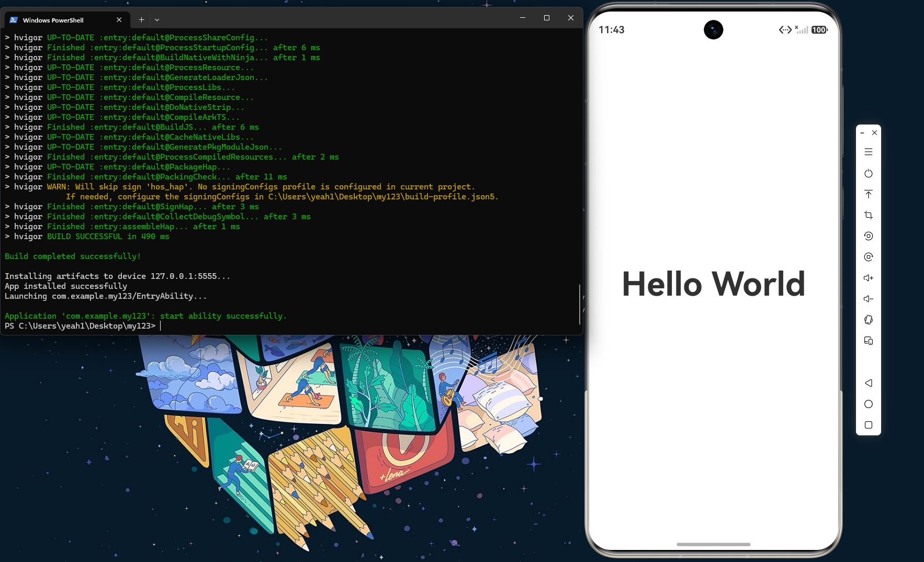924x562 pixels.
Task: Click the always-on-top arrow icon
Action: tap(869, 194)
